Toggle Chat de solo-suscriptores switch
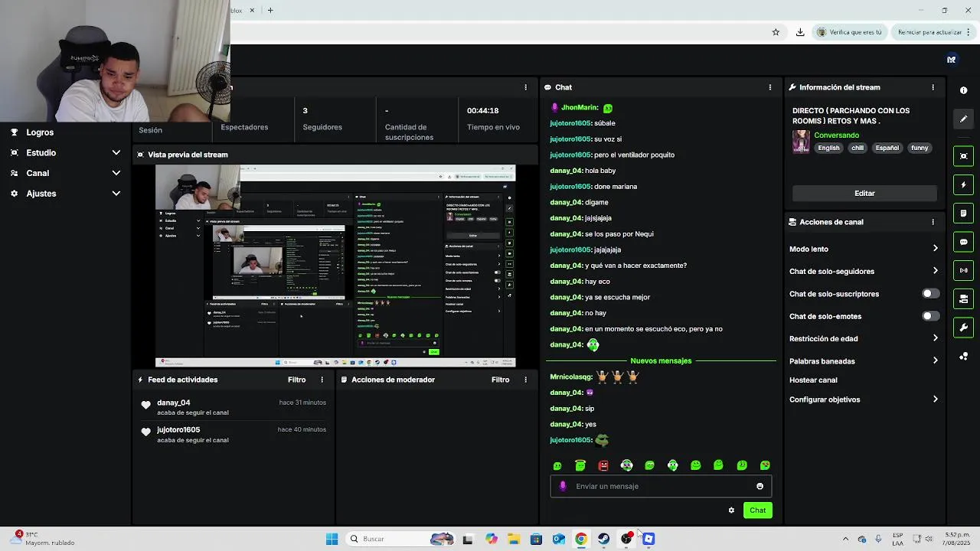 (930, 294)
